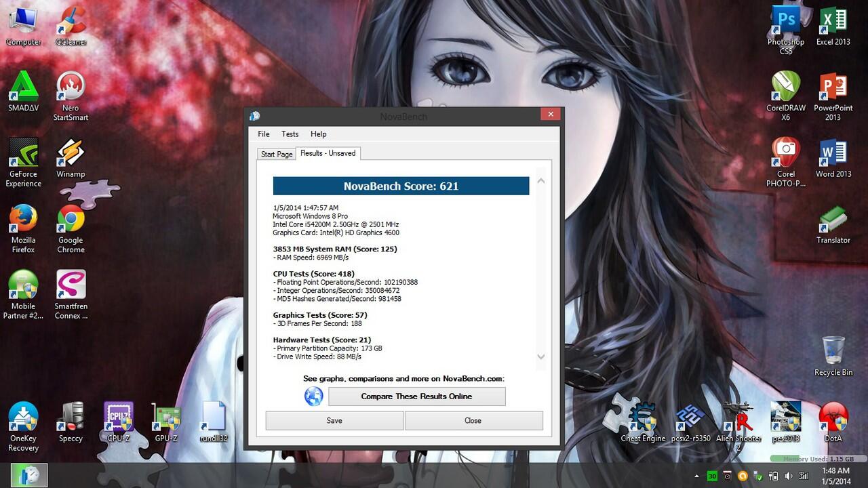Click Compare These Results Online

click(x=416, y=396)
